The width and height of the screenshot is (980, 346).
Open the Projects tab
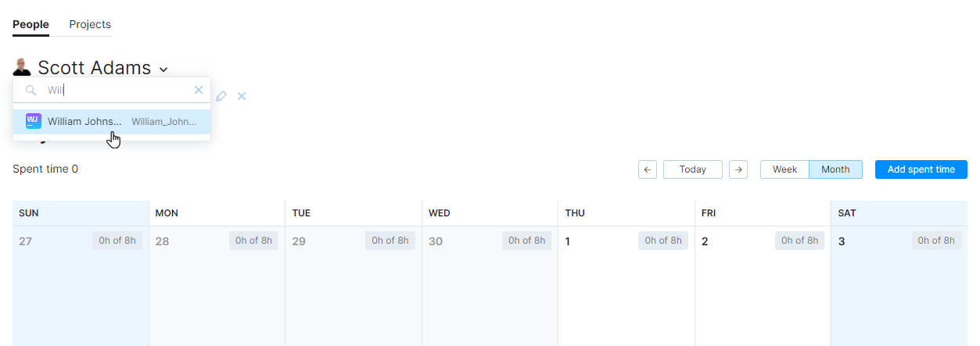click(x=90, y=24)
